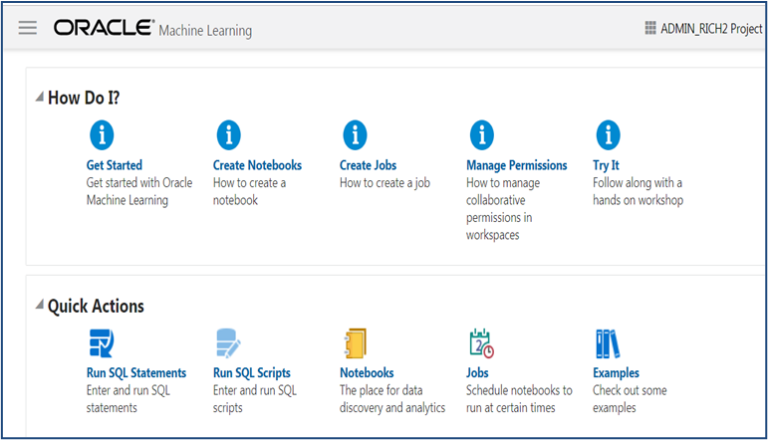768x440 pixels.
Task: Open the Get Started link
Action: pos(115,165)
